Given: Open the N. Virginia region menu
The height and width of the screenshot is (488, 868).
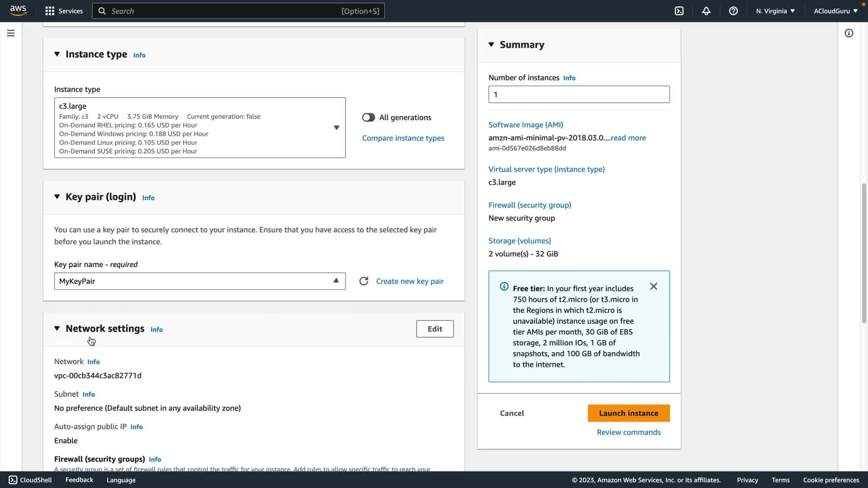Looking at the screenshot, I should [x=775, y=11].
